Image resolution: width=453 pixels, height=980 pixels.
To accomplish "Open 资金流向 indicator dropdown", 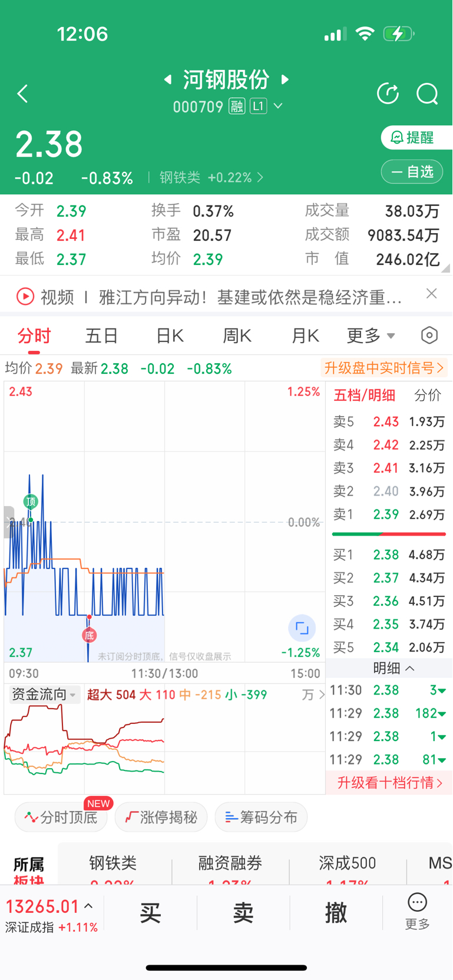I will (x=44, y=695).
